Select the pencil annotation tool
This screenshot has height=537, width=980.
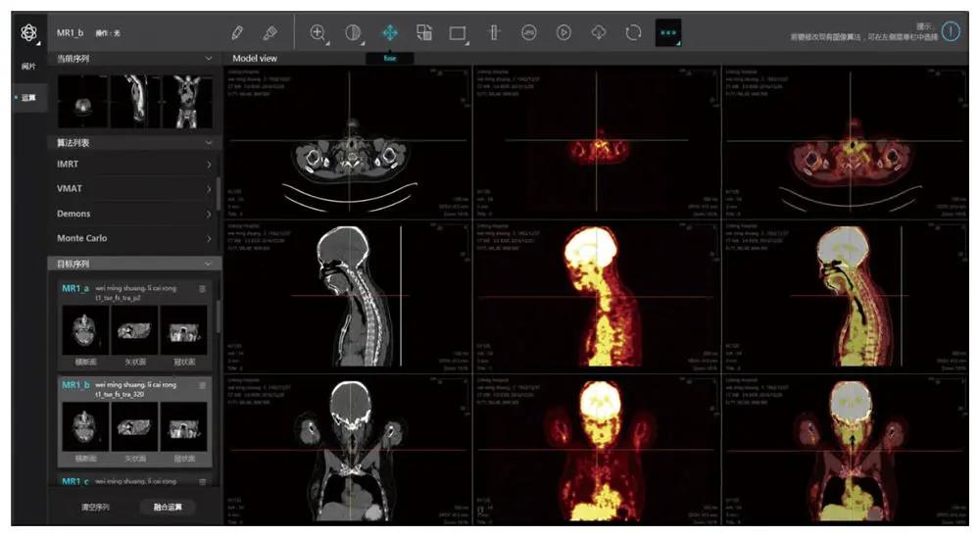pos(237,32)
